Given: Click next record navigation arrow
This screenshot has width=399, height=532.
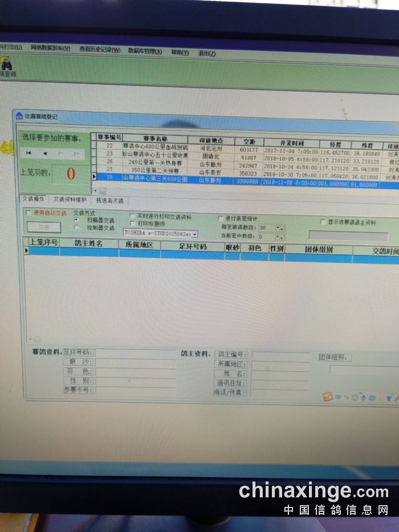Looking at the screenshot, I should click(60, 154).
